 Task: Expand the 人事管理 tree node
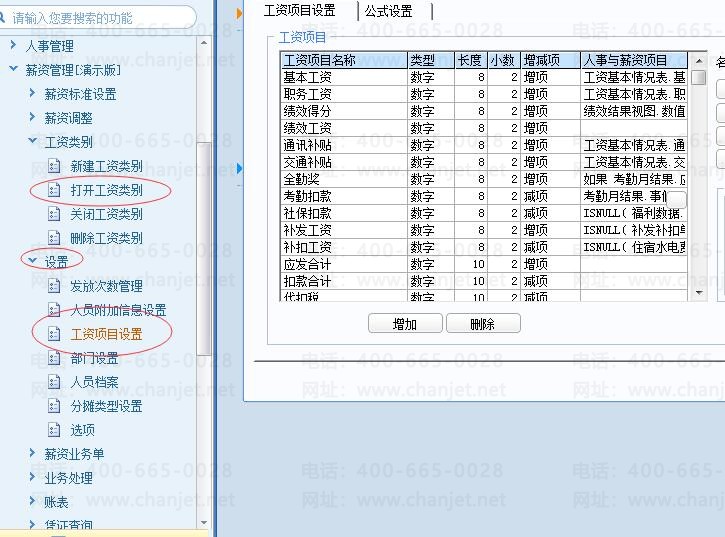13,45
